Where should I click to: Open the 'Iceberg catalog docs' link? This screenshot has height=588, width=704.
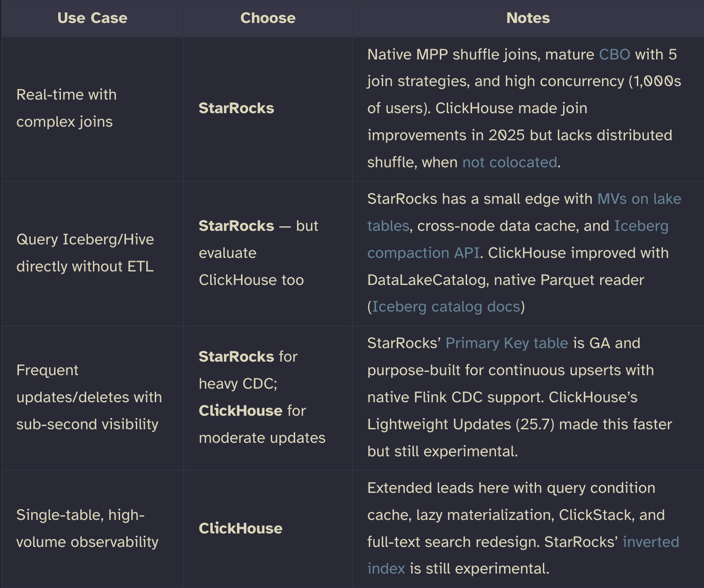446,307
